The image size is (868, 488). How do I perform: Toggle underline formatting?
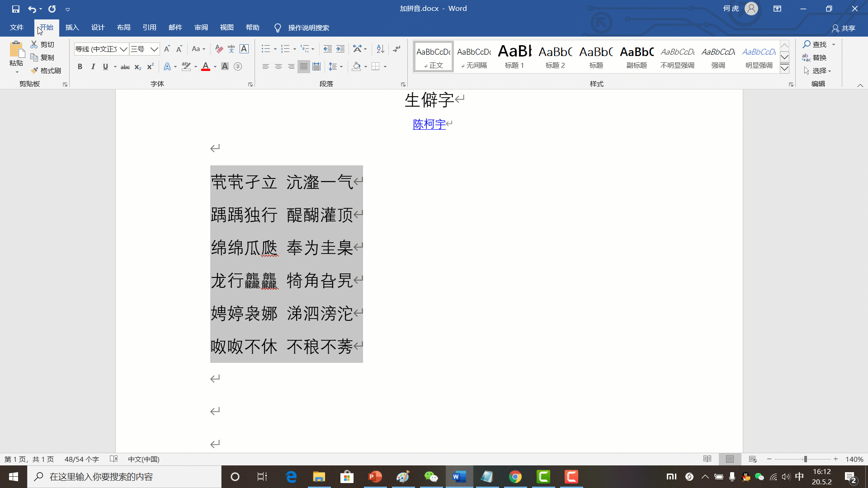[105, 67]
